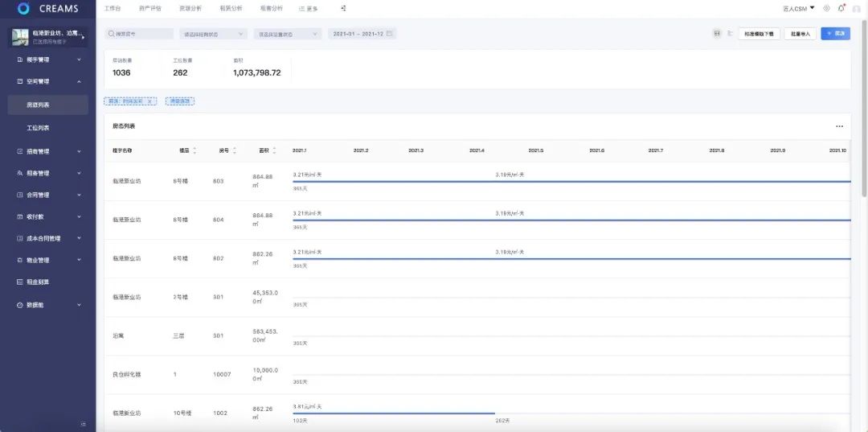Viewport: 868px width, 432px height.
Task: Switch to the list/Gantt view icon
Action: 730,34
